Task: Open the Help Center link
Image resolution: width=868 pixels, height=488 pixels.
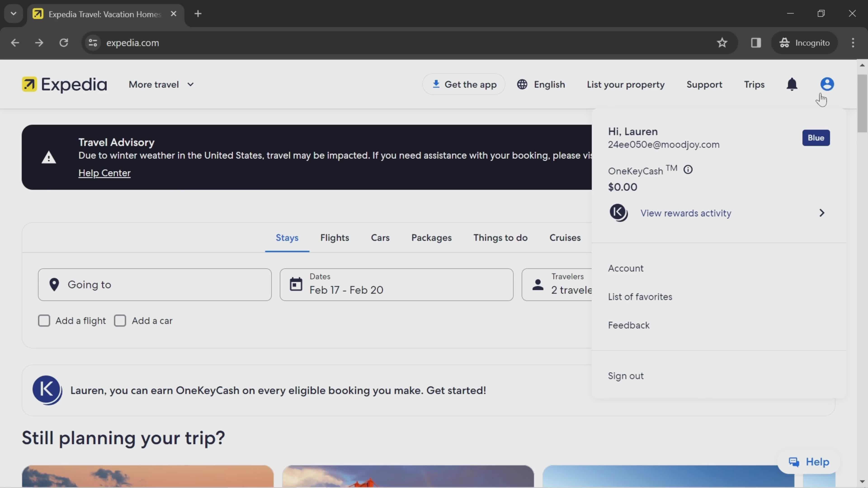Action: coord(104,173)
